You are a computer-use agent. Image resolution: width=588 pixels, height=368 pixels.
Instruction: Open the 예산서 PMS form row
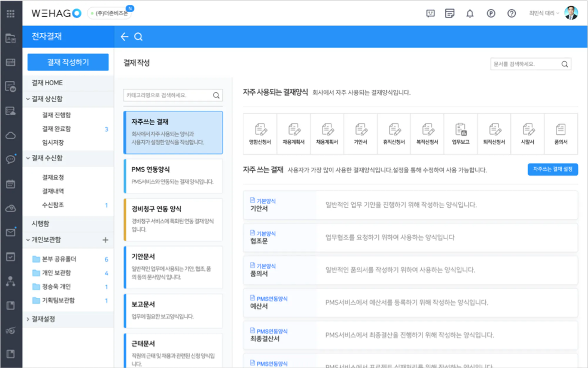point(410,303)
